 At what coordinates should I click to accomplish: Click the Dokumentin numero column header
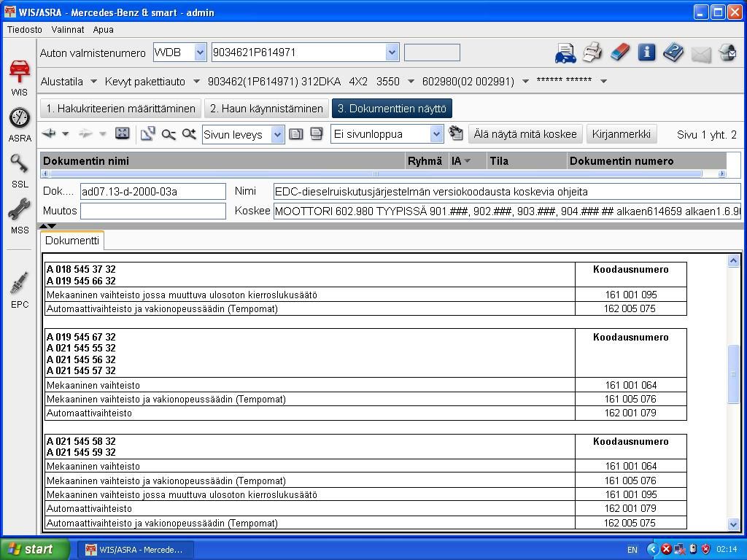pyautogui.click(x=647, y=161)
